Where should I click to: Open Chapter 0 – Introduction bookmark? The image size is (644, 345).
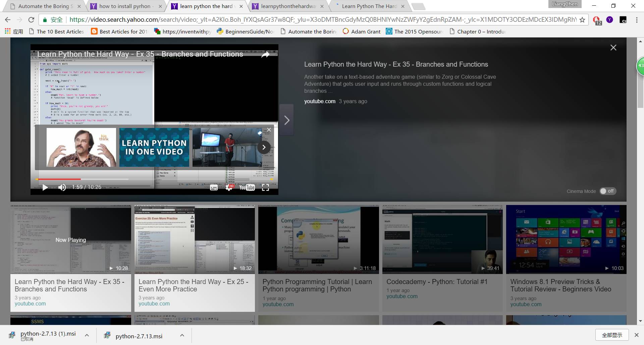478,31
